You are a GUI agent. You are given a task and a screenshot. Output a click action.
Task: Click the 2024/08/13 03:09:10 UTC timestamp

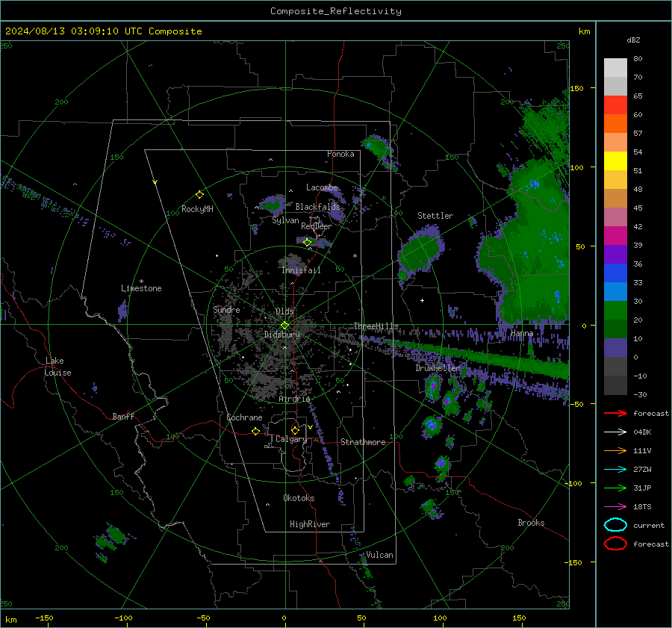click(103, 31)
